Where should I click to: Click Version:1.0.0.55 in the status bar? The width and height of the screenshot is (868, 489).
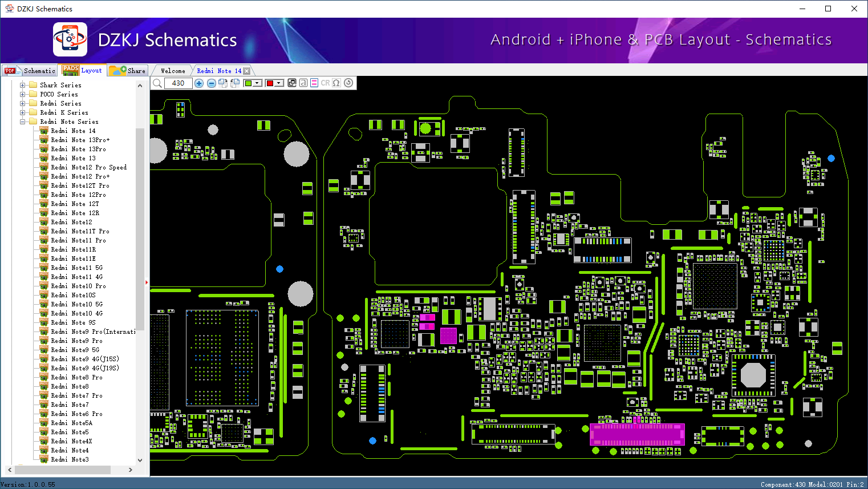click(x=28, y=484)
